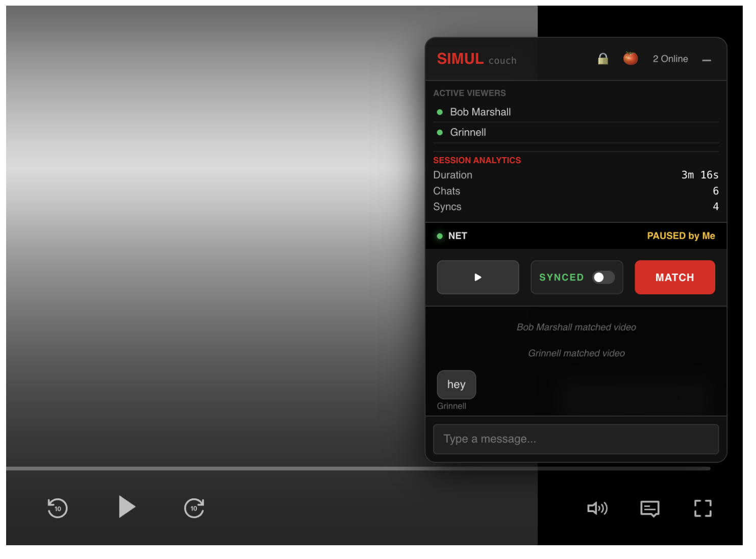Click the 2 Online label
The image size is (756, 559).
click(x=670, y=59)
